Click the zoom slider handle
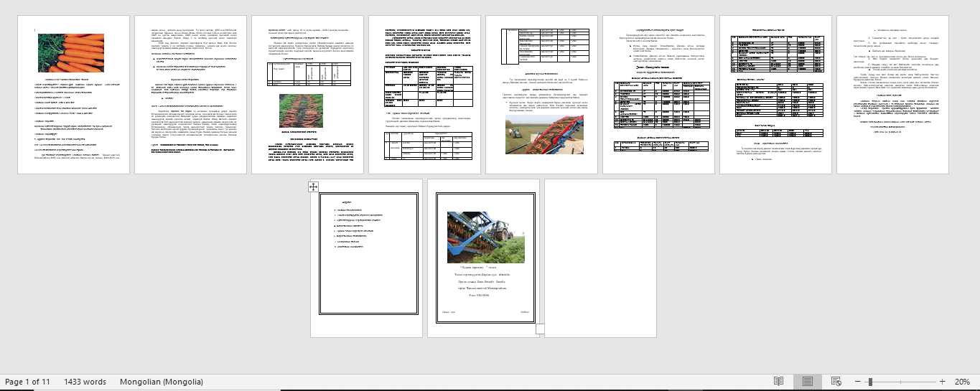Screen dimensions: 980x391 869,382
